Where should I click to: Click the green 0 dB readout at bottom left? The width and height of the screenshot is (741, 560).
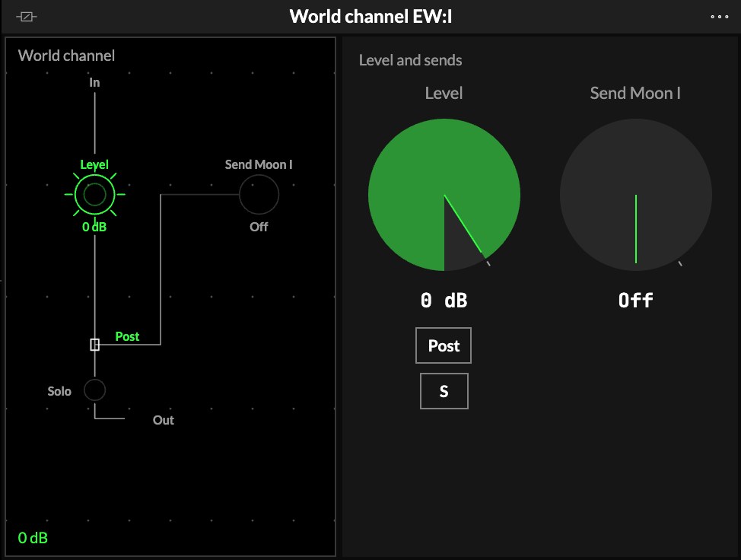33,538
